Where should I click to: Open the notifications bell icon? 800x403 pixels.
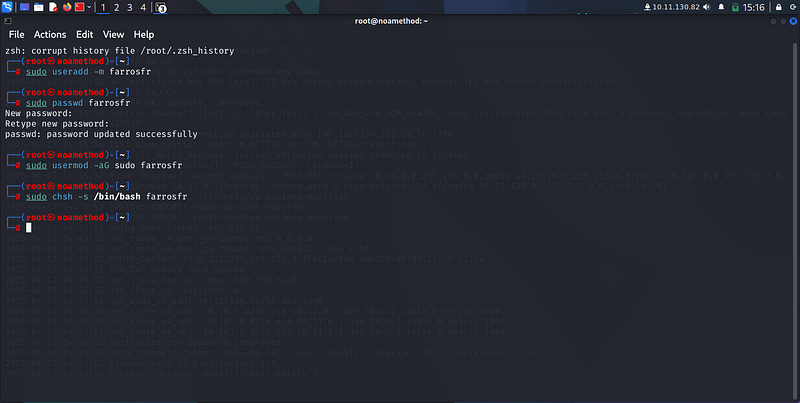tap(721, 7)
